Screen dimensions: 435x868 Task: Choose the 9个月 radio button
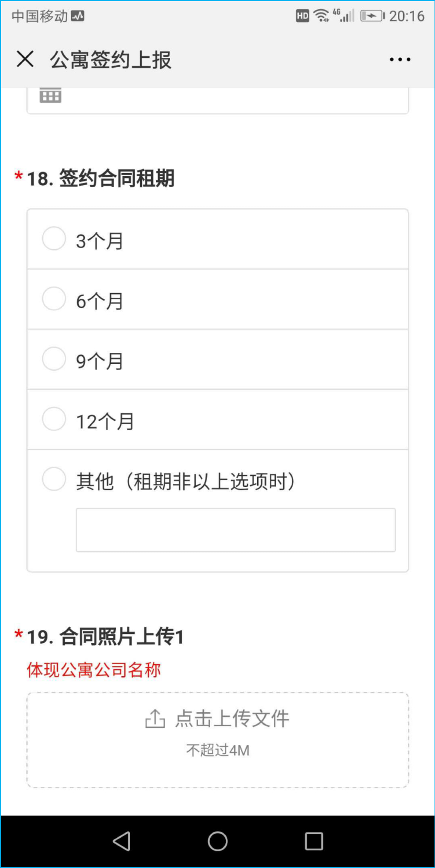click(54, 359)
